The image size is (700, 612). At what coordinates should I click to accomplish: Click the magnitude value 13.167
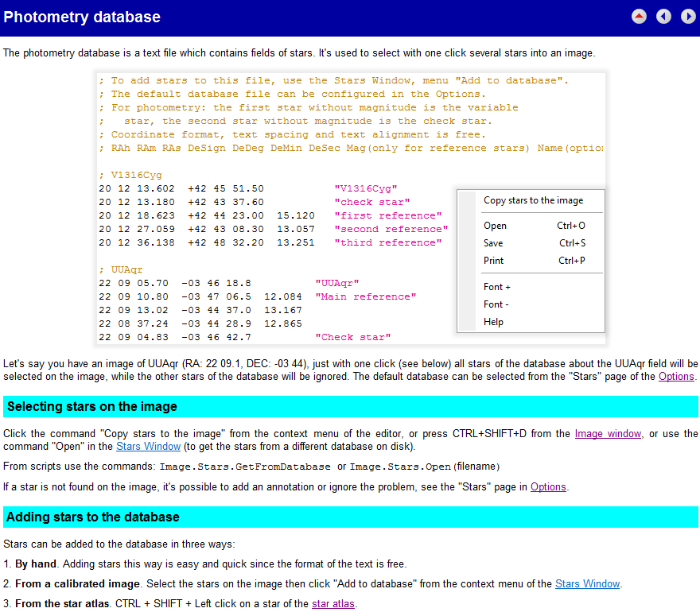click(283, 310)
